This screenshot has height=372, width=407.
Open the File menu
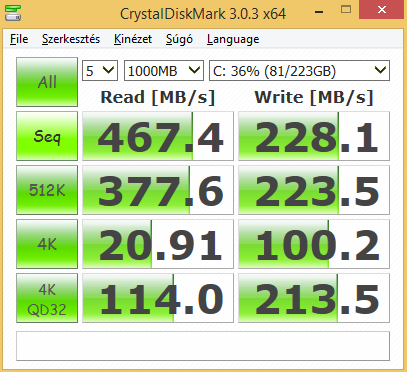click(x=19, y=39)
